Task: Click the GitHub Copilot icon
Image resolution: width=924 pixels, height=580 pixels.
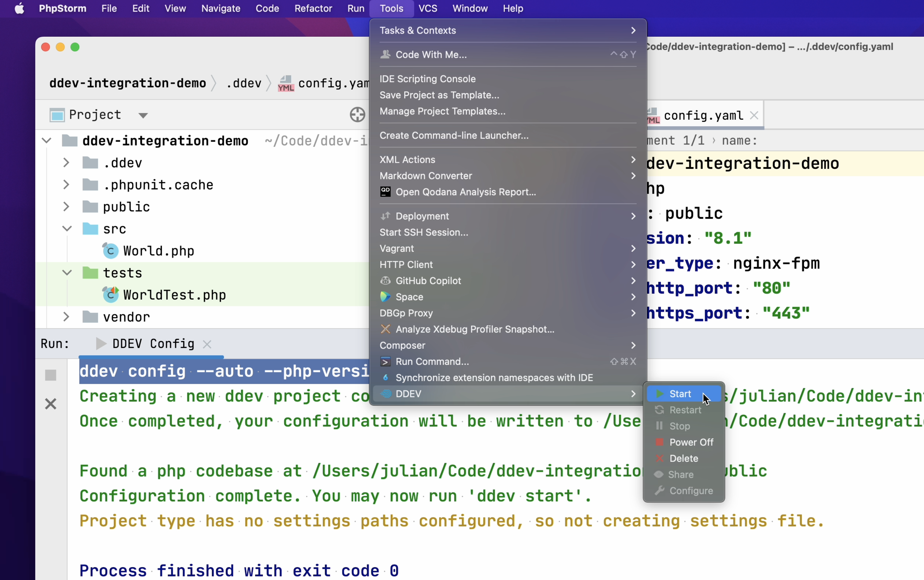Action: coord(386,281)
